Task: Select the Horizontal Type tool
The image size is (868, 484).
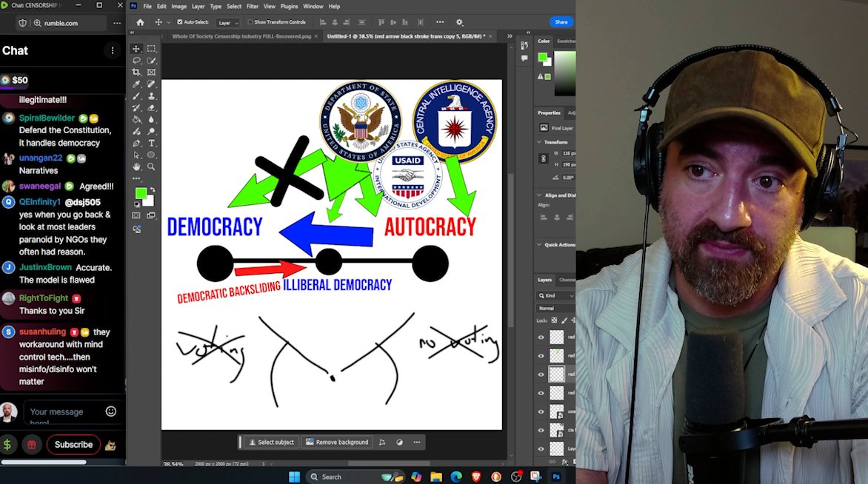Action: pos(151,144)
